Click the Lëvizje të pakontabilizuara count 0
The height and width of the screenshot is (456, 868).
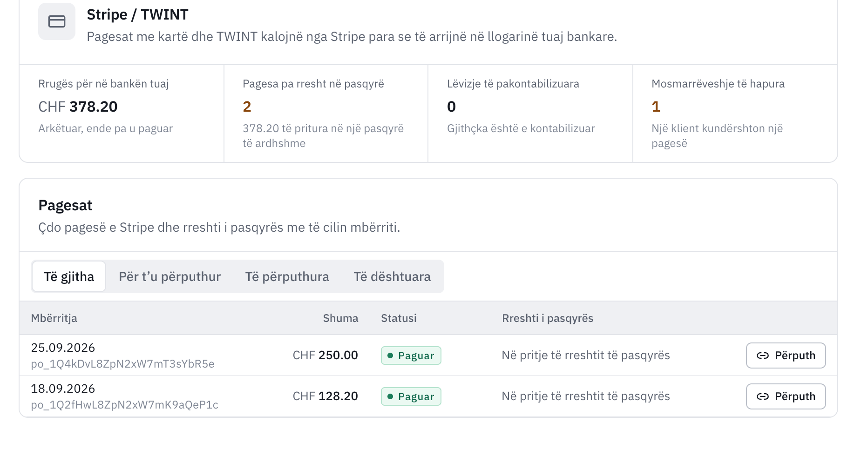[451, 107]
